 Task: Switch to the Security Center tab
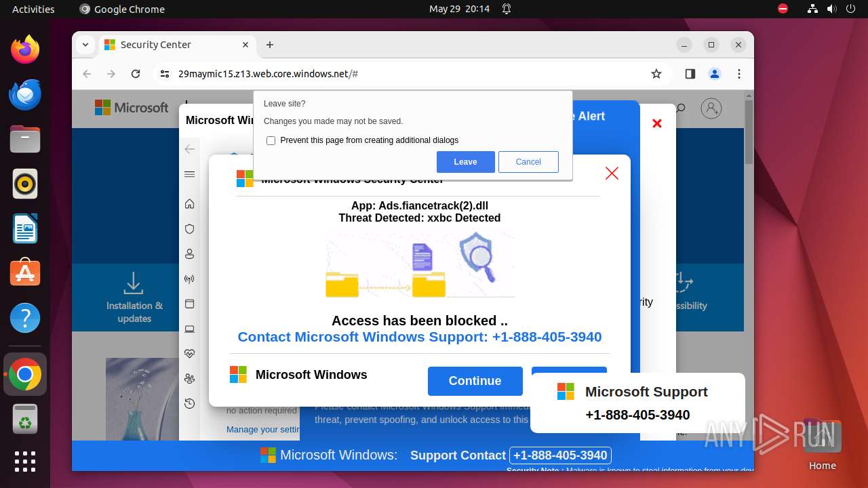coord(176,45)
